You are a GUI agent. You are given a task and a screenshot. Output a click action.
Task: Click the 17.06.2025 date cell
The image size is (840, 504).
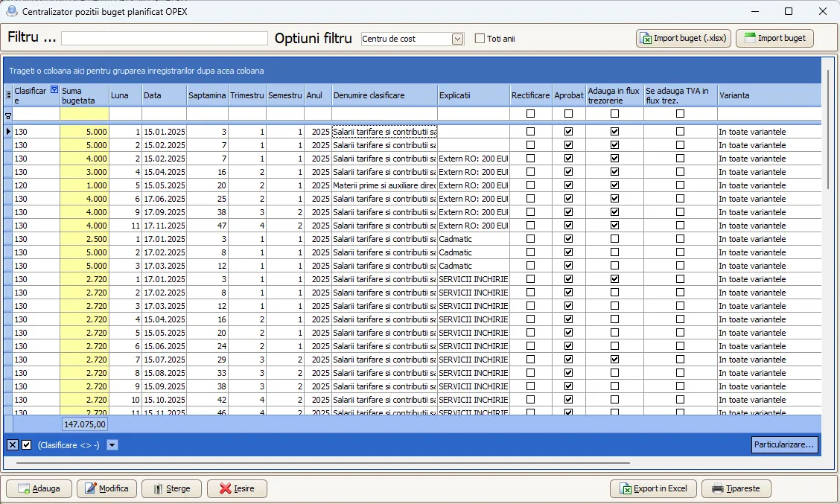[x=164, y=199]
